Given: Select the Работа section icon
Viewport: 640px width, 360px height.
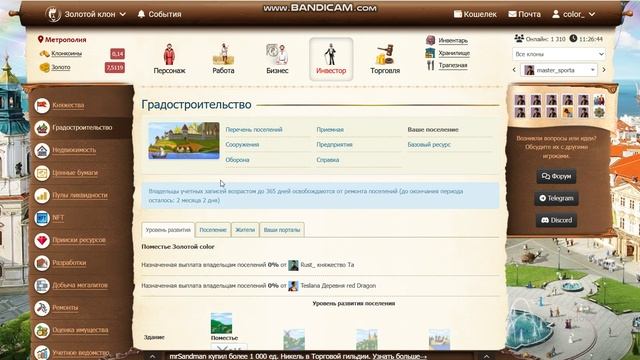Looking at the screenshot, I should (x=223, y=59).
